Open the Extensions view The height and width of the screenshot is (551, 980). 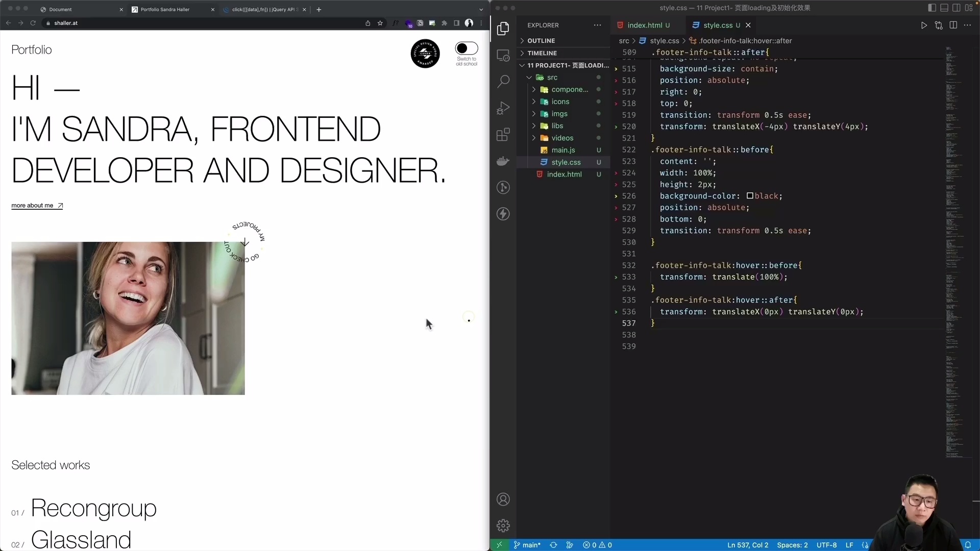(503, 135)
